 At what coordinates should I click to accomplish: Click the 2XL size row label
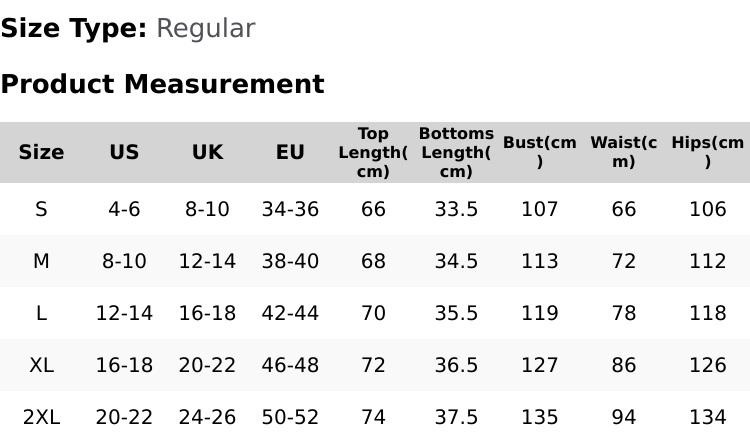[41, 417]
